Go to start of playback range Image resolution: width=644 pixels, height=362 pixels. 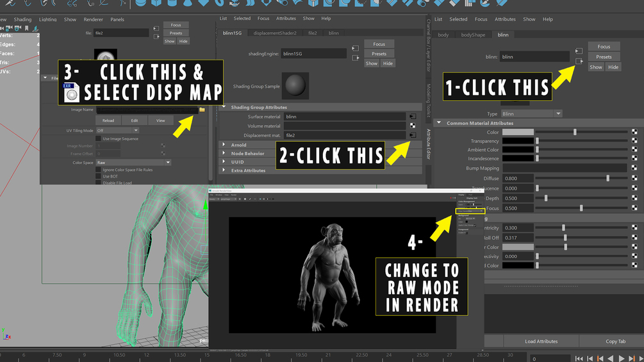[x=579, y=359]
